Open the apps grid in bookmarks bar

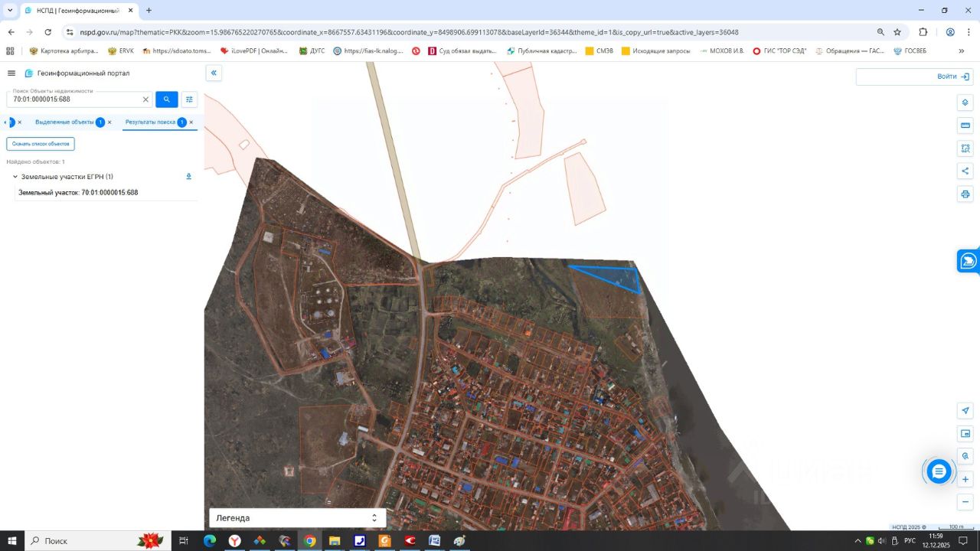coord(10,51)
